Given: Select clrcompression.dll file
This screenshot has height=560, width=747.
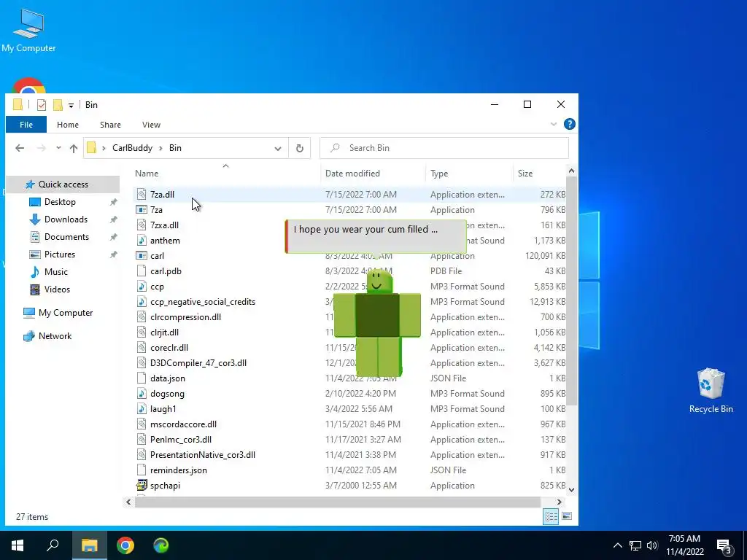Looking at the screenshot, I should (185, 317).
